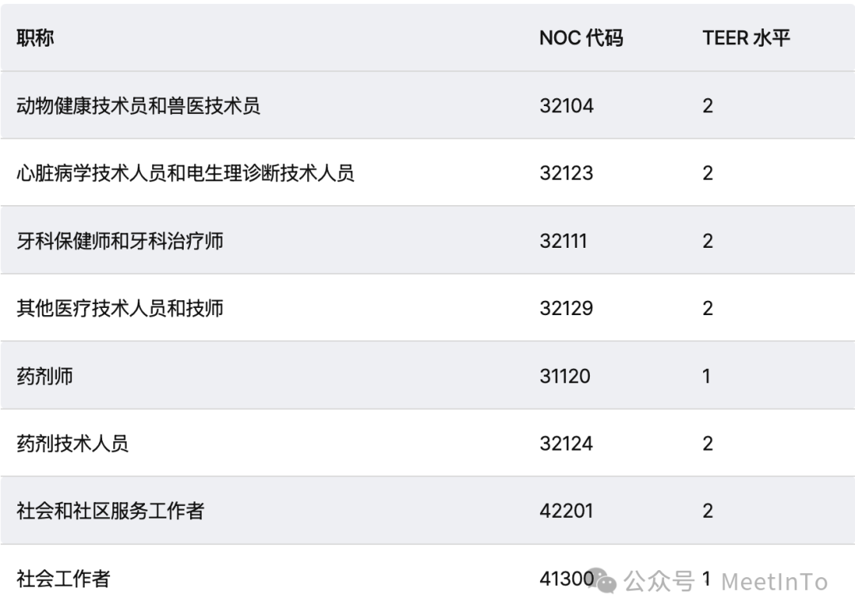Click NOC code 32123
This screenshot has height=616, width=855.
click(566, 173)
